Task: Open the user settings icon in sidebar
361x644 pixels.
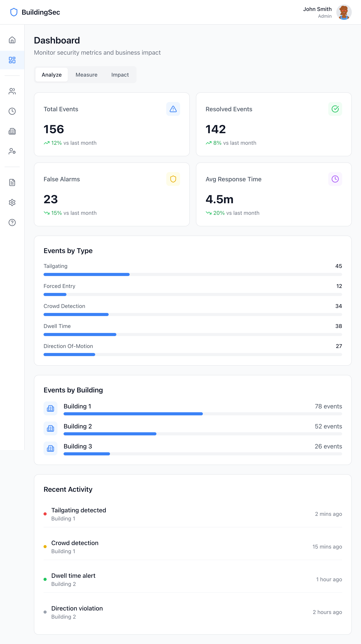Action: (12, 151)
